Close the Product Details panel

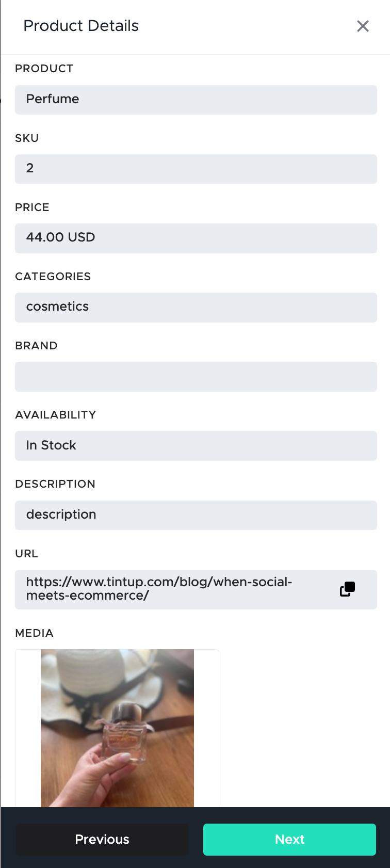coord(363,26)
